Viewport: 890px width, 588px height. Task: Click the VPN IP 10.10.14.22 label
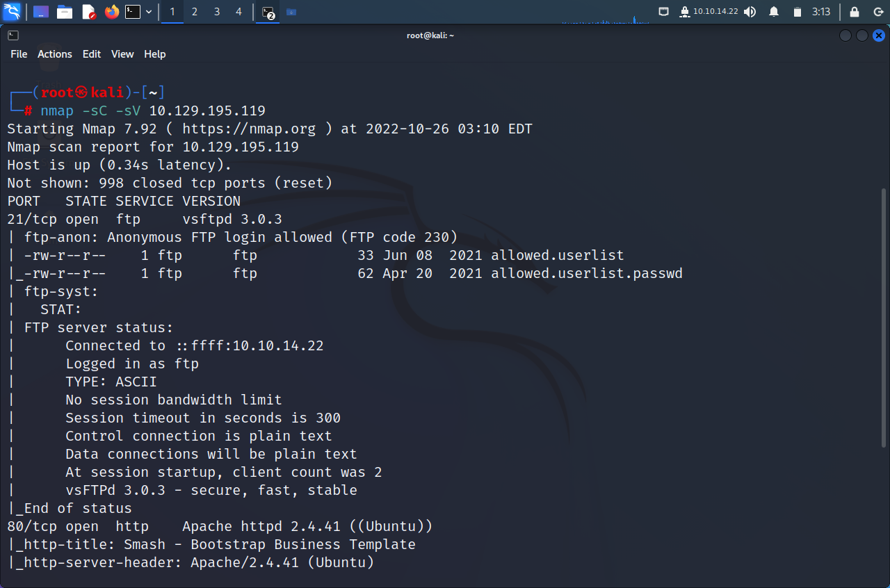(715, 12)
